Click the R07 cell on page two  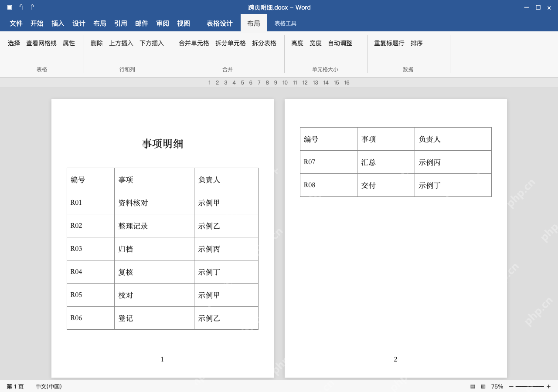click(x=329, y=162)
